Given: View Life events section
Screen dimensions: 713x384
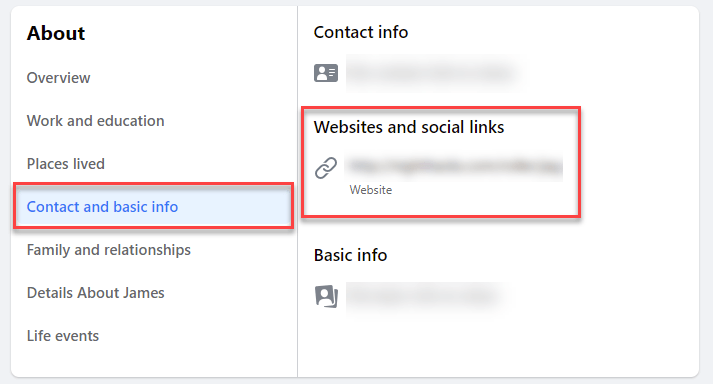Looking at the screenshot, I should pos(63,336).
